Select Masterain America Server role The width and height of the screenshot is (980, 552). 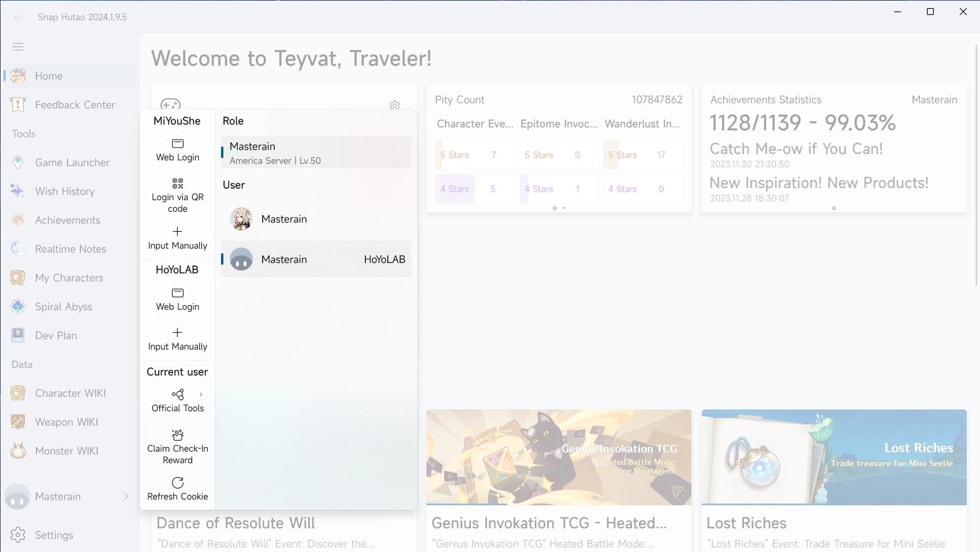(x=316, y=152)
